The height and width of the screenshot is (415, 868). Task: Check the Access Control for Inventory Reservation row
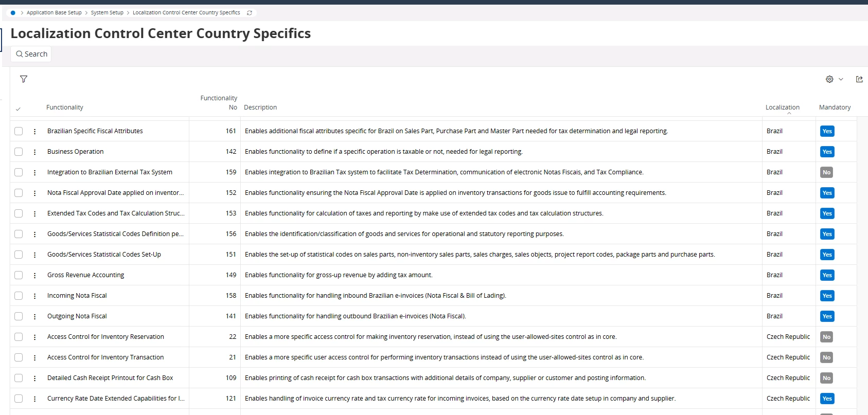19,337
